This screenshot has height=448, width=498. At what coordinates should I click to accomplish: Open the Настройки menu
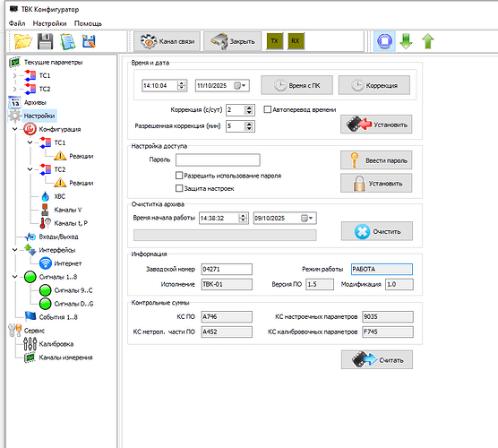[x=49, y=23]
